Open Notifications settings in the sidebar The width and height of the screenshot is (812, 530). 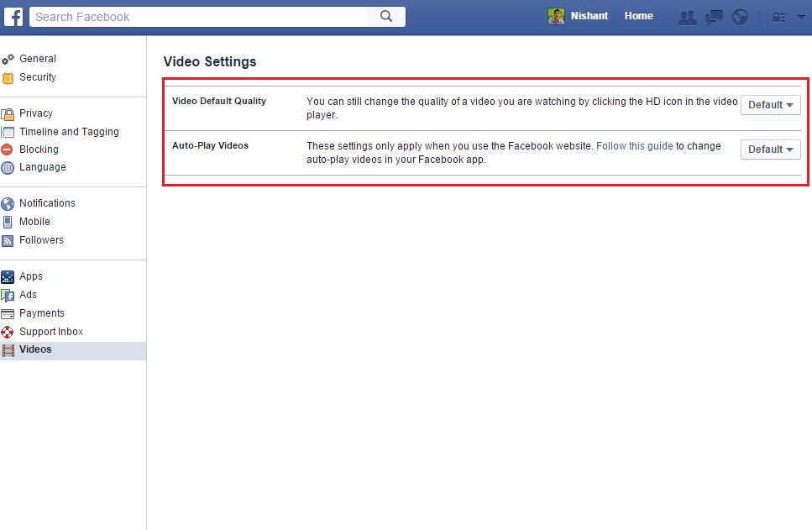point(47,203)
